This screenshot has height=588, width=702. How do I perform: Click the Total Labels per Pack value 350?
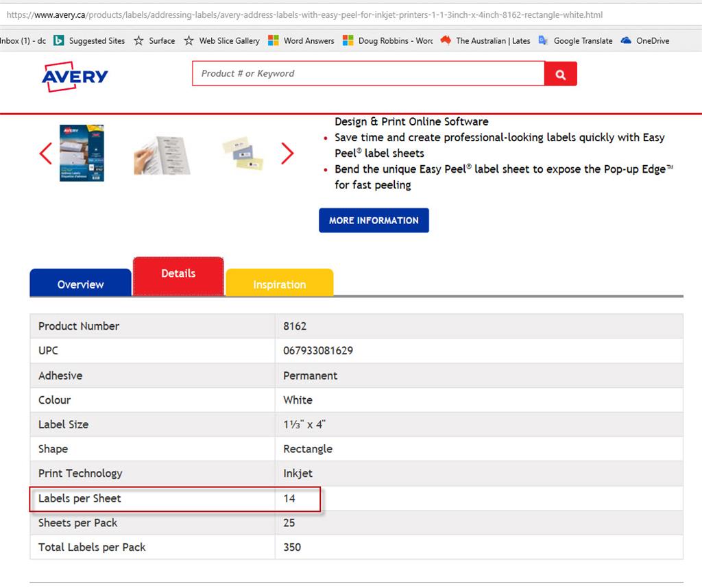click(x=292, y=548)
